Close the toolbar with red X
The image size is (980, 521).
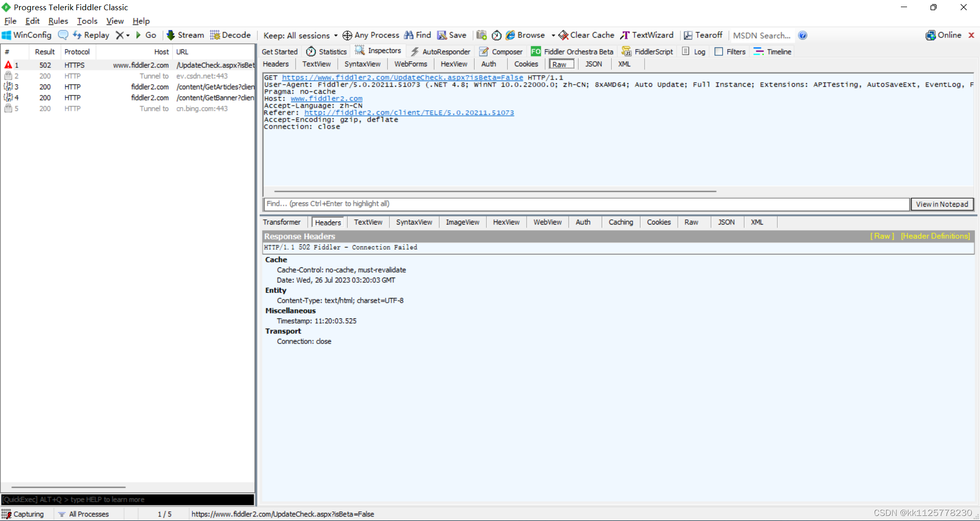[971, 35]
